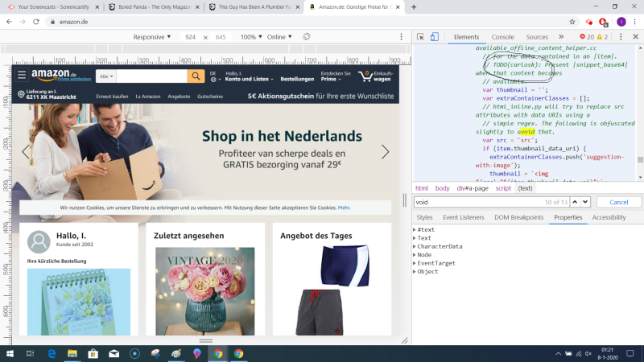Click Erneut kaufen link

[x=112, y=97]
